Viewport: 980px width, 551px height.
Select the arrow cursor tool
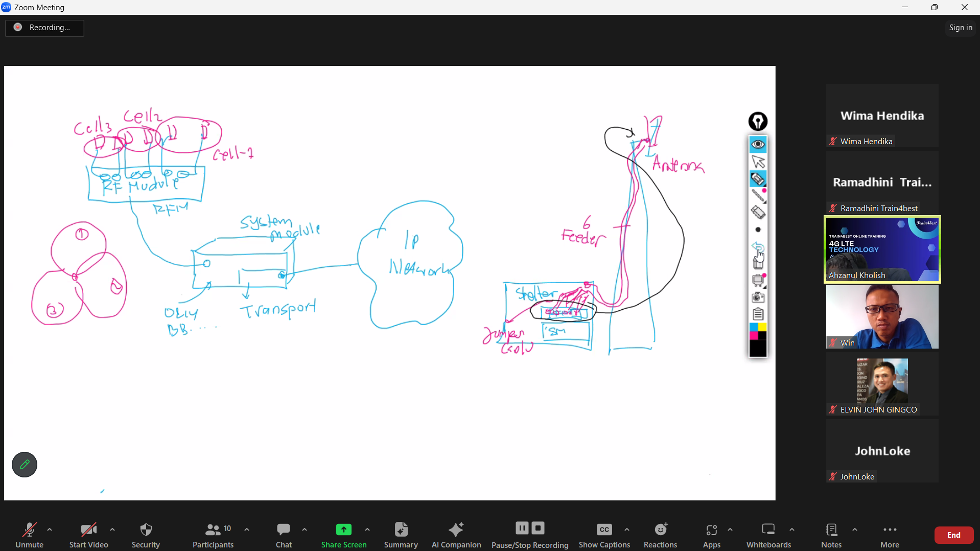pos(758,162)
